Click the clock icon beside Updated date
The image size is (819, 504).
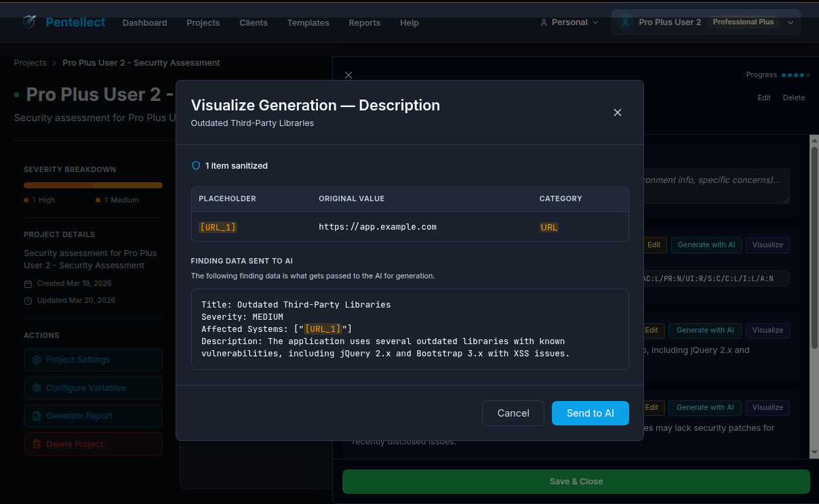(28, 301)
